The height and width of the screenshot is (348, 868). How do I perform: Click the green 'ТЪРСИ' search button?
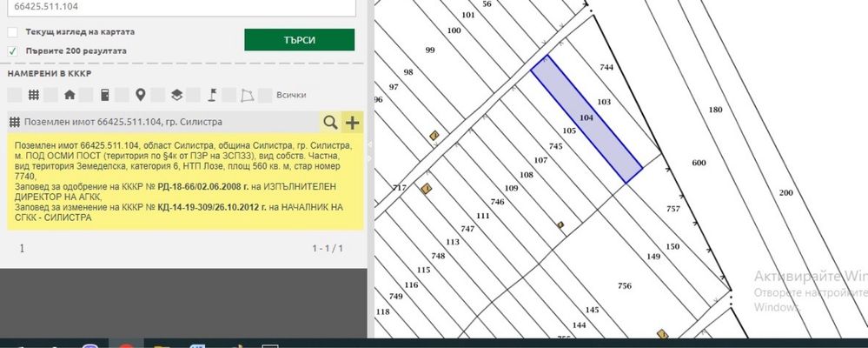(x=300, y=40)
